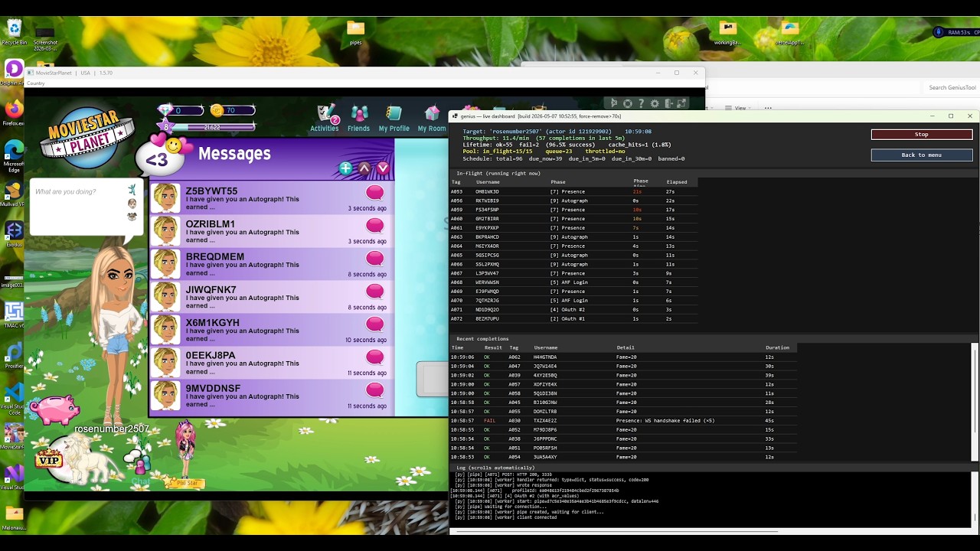Open the Friends icon in MovieStarPlanet
Screen dimensions: 980x551
358,119
